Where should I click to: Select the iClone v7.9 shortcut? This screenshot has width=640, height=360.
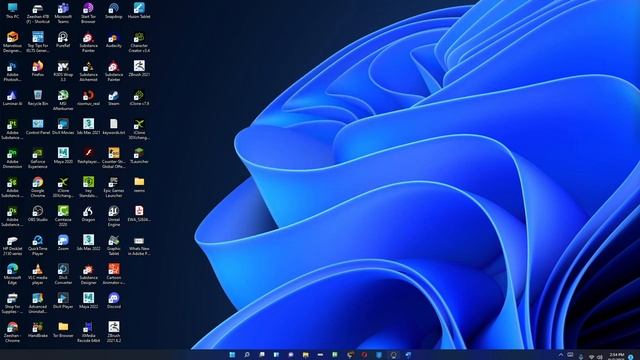pos(139,98)
